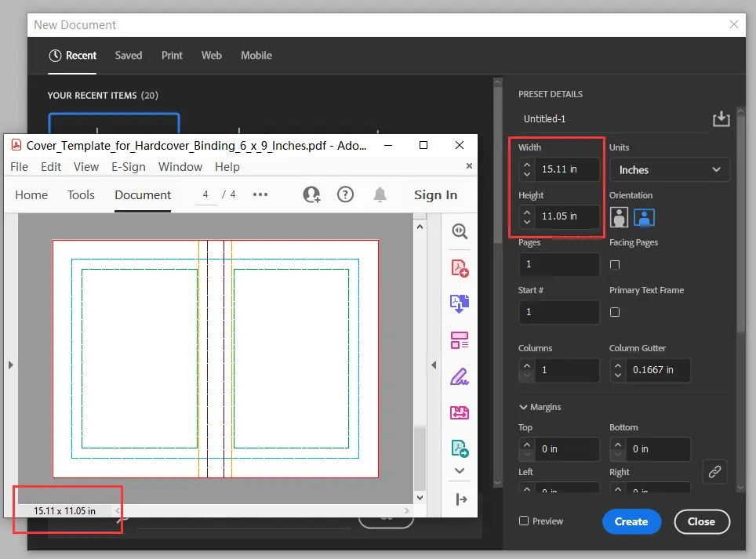Open the E-Sign menu in Acrobat
The image size is (756, 559).
point(129,167)
